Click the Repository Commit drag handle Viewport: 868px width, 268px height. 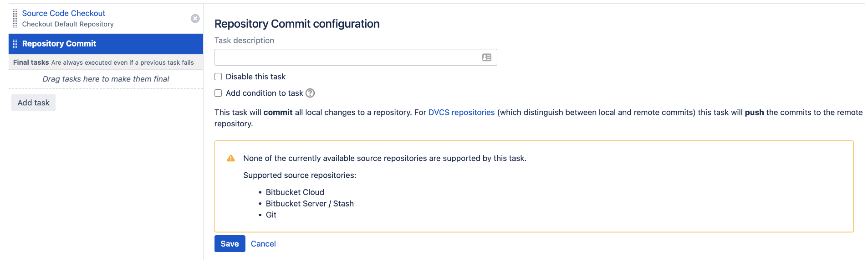[x=15, y=44]
